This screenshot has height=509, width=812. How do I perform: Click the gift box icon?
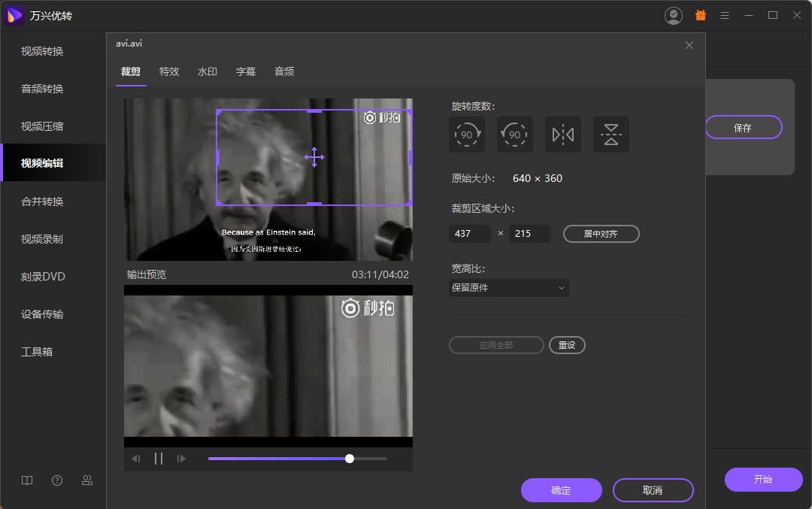[x=701, y=15]
